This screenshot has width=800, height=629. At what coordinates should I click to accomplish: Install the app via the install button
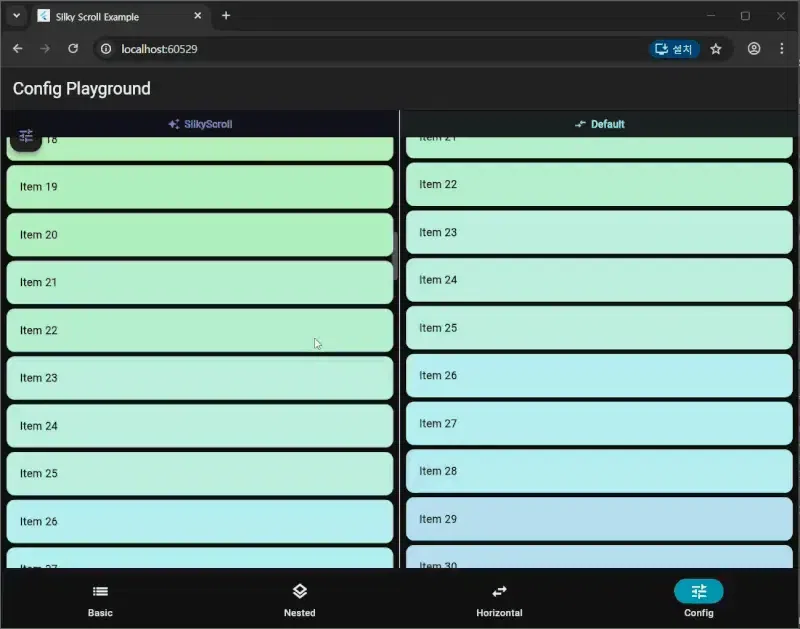click(673, 49)
